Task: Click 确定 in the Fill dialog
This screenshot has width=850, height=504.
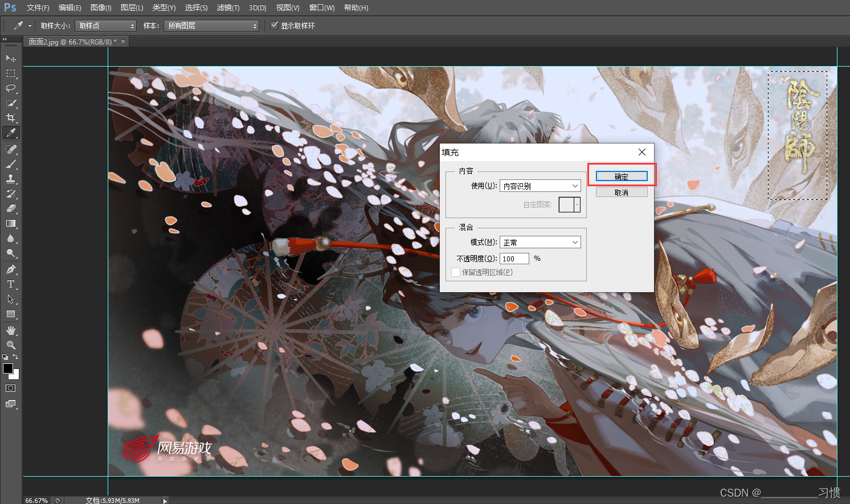Action: click(622, 177)
